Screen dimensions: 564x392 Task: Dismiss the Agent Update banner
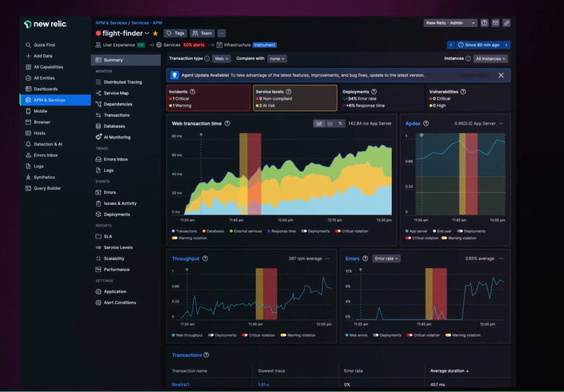501,75
